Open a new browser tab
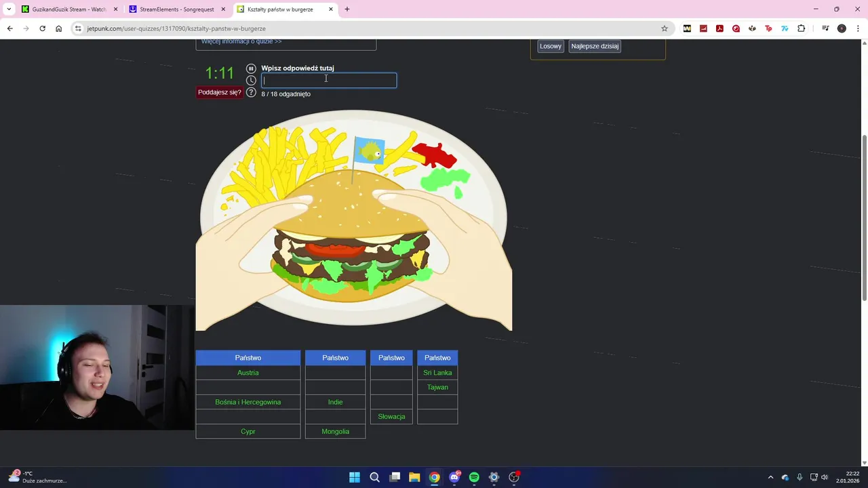This screenshot has width=868, height=488. [x=347, y=9]
